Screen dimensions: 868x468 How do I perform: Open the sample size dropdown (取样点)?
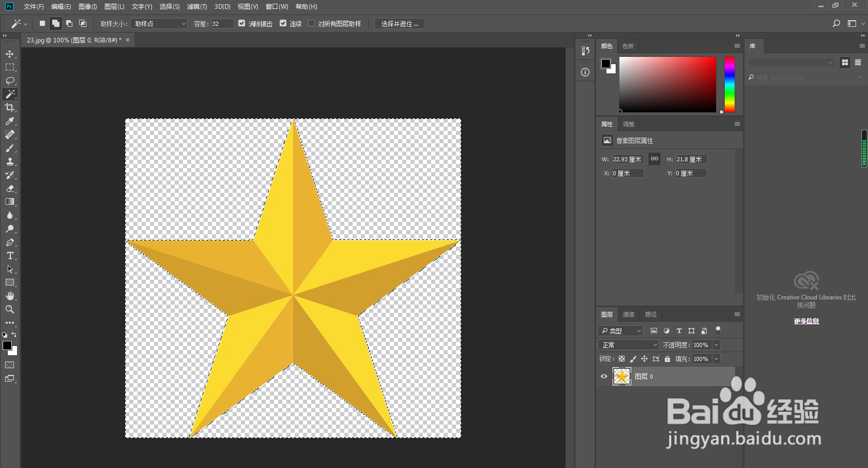click(159, 24)
